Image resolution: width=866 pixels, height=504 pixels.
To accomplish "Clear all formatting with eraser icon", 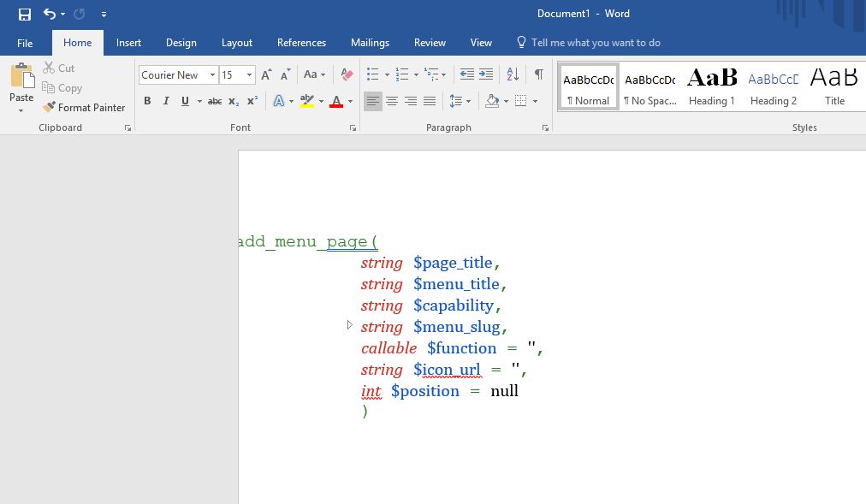I will click(x=347, y=75).
